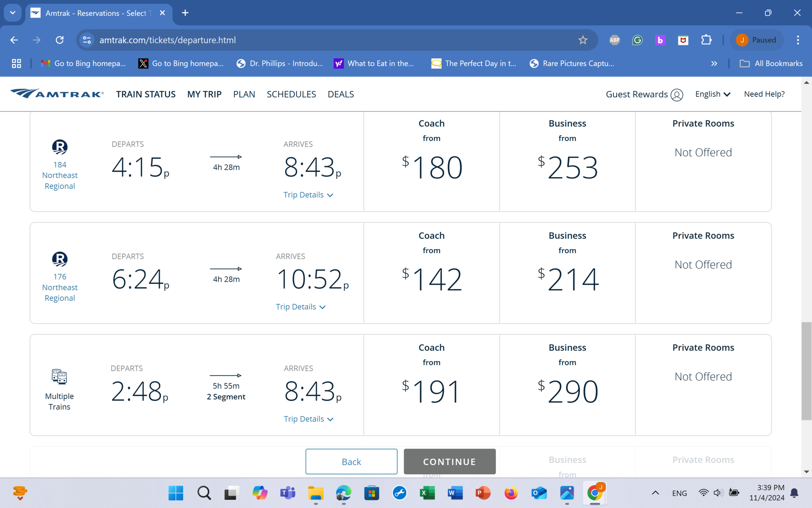Open the Grammarly extension icon

[x=637, y=40]
